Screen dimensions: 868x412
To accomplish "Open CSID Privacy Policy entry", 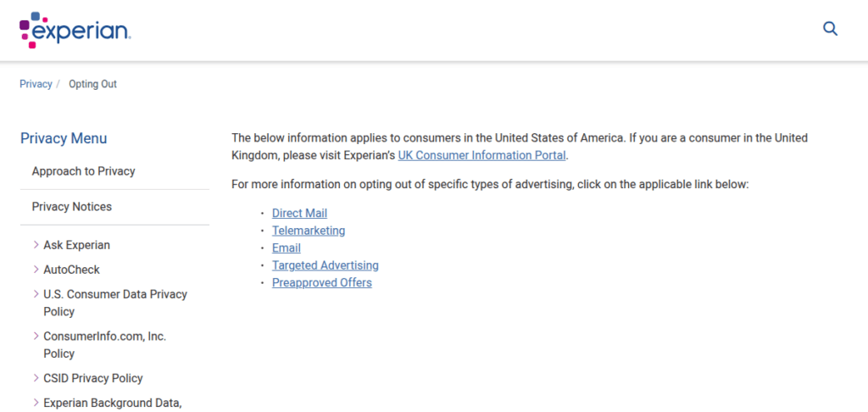I will click(93, 378).
